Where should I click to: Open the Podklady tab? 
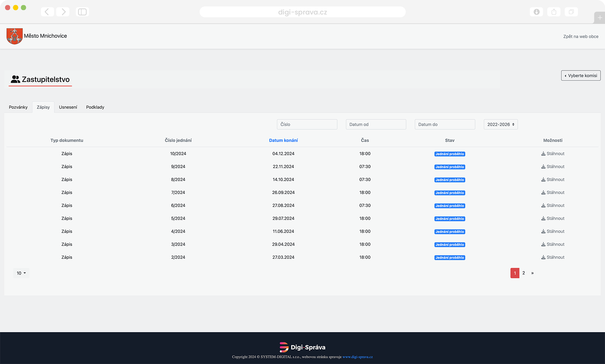pos(95,107)
